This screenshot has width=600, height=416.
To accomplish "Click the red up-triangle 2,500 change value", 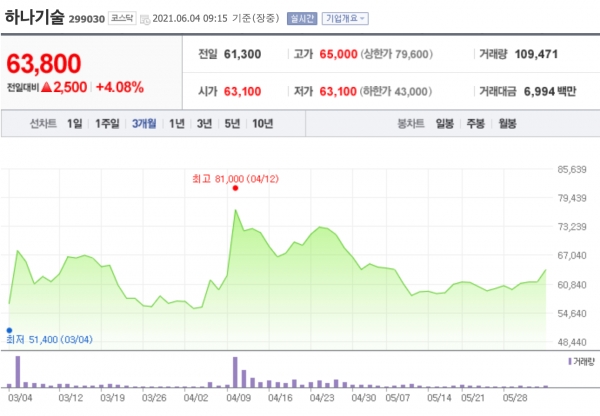I will (x=64, y=87).
